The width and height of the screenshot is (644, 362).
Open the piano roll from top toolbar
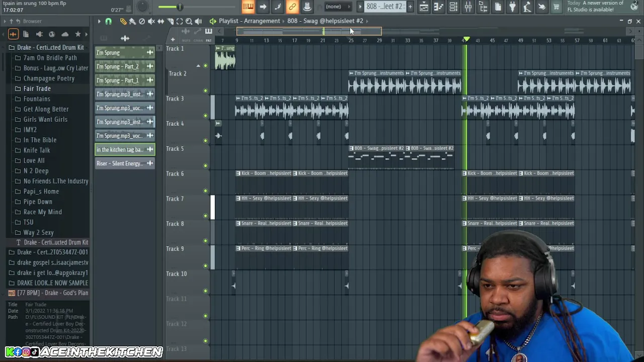438,7
